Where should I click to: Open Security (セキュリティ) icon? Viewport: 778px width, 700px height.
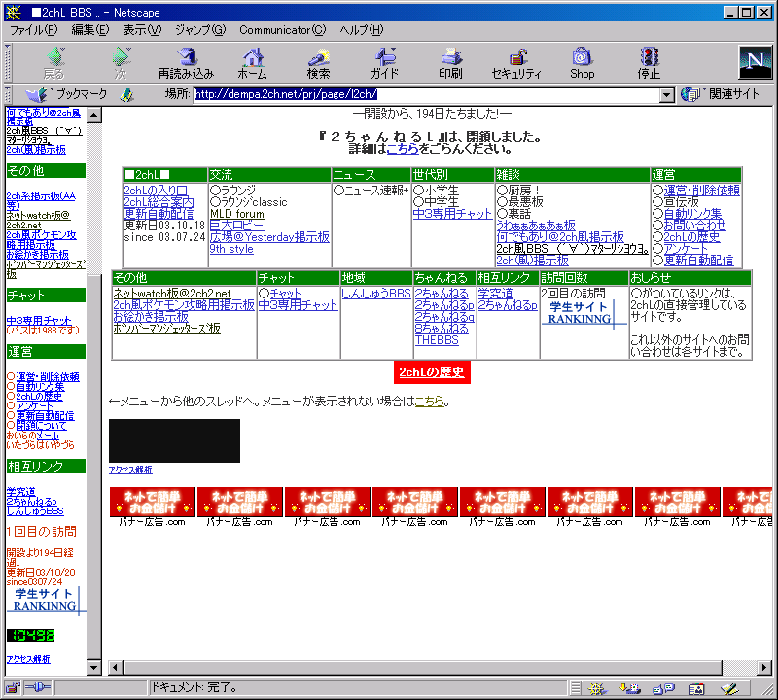(516, 62)
